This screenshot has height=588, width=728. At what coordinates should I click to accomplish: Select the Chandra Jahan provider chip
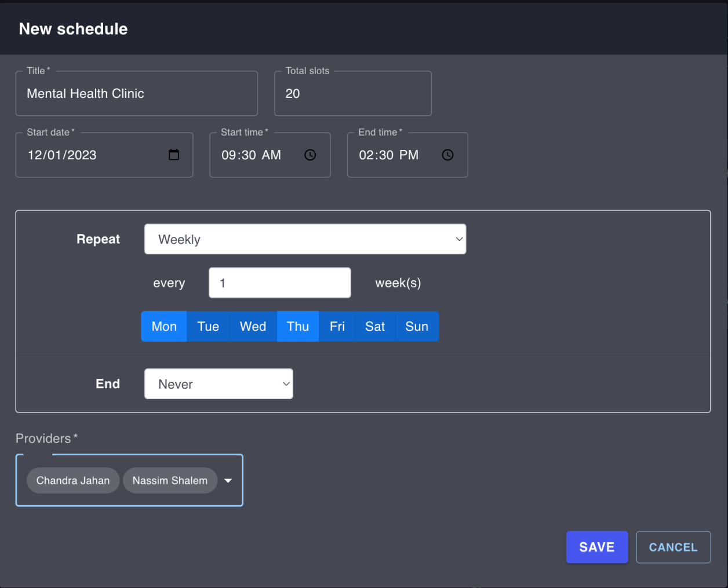pyautogui.click(x=72, y=480)
